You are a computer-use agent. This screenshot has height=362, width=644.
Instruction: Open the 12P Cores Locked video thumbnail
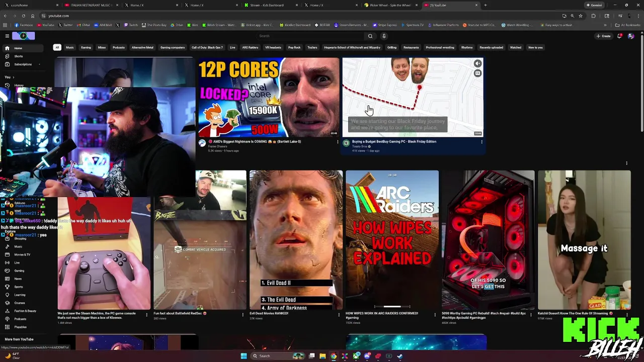(269, 97)
